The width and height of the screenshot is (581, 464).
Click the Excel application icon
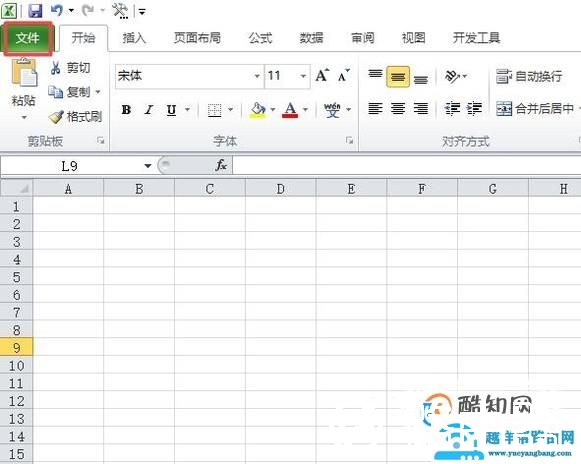(9, 11)
